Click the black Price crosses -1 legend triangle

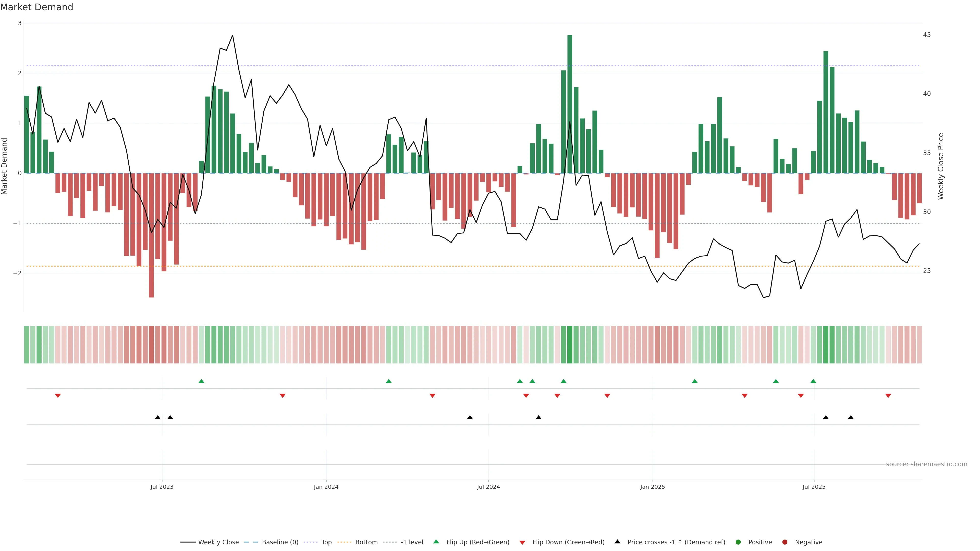pyautogui.click(x=617, y=542)
